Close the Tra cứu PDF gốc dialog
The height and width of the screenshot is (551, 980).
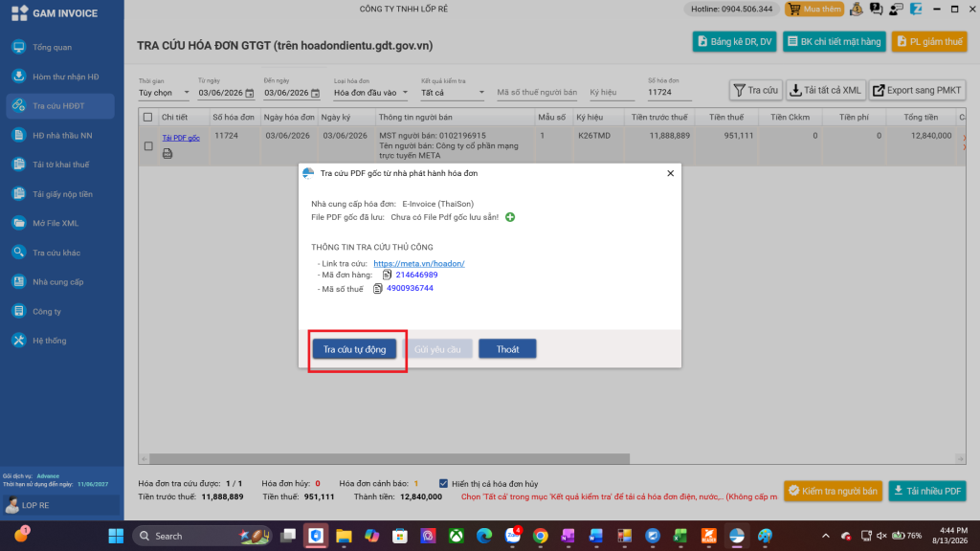[x=670, y=174]
